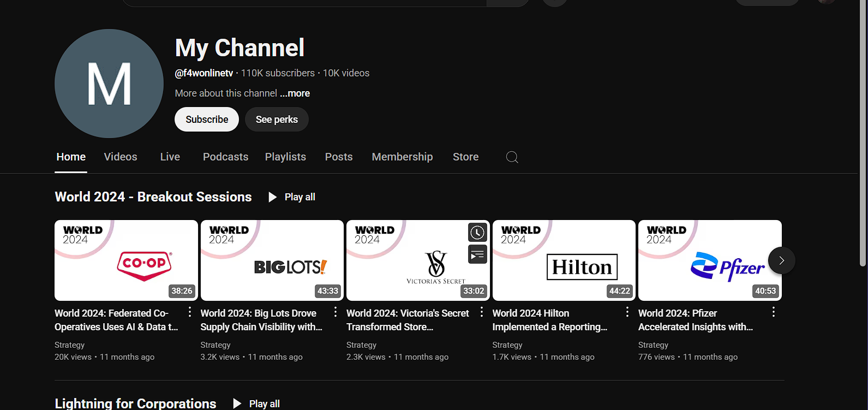Viewport: 868px width, 410px height.
Task: Play all World 2024 Breakout Sessions
Action: click(x=292, y=197)
